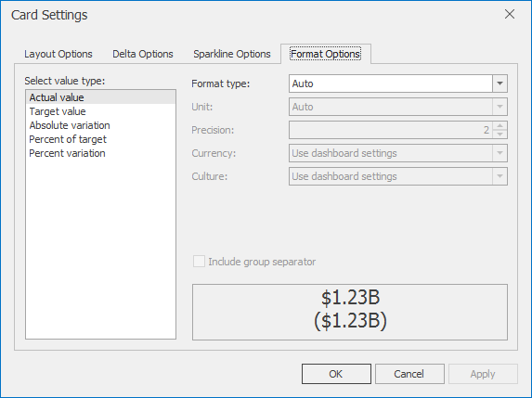Screen dimensions: 532x398
Task: Open the Delta Options tab
Action: [143, 54]
